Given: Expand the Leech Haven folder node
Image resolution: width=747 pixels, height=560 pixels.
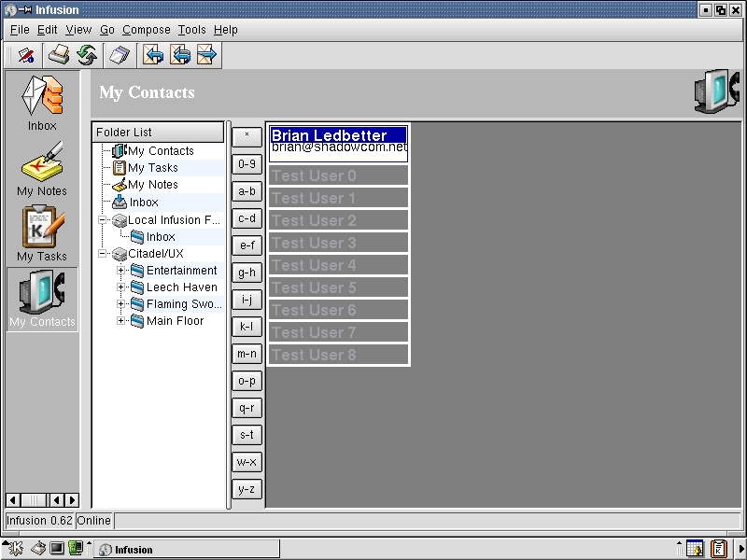Looking at the screenshot, I should tap(121, 287).
